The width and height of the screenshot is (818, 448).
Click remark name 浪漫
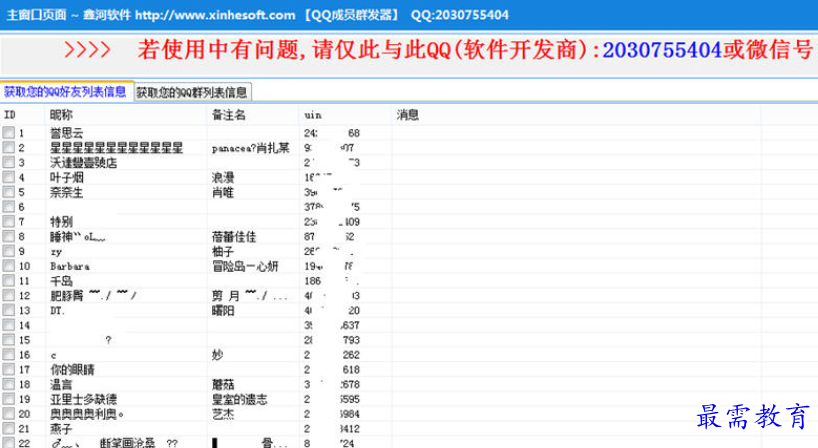[x=223, y=177]
